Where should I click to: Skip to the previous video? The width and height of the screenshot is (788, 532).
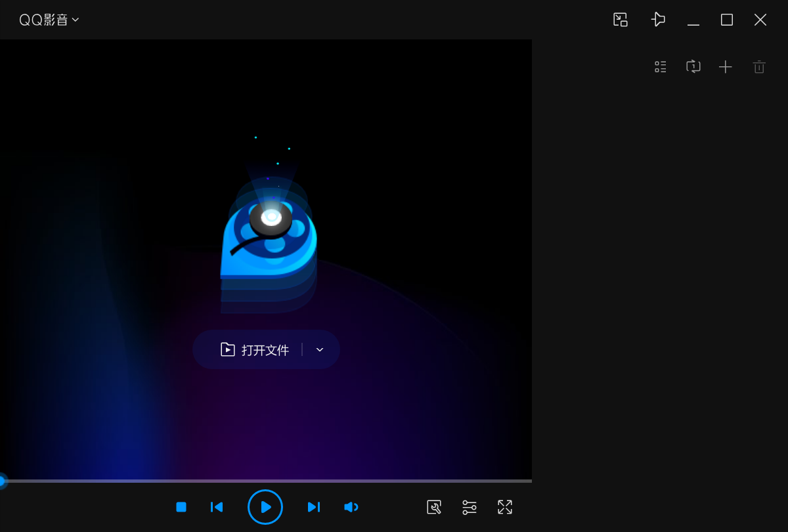point(217,507)
